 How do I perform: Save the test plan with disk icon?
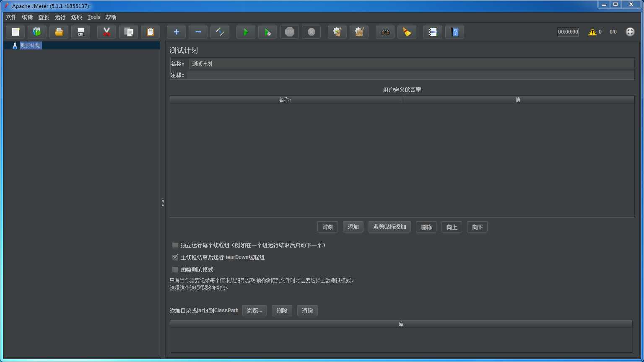(x=81, y=32)
